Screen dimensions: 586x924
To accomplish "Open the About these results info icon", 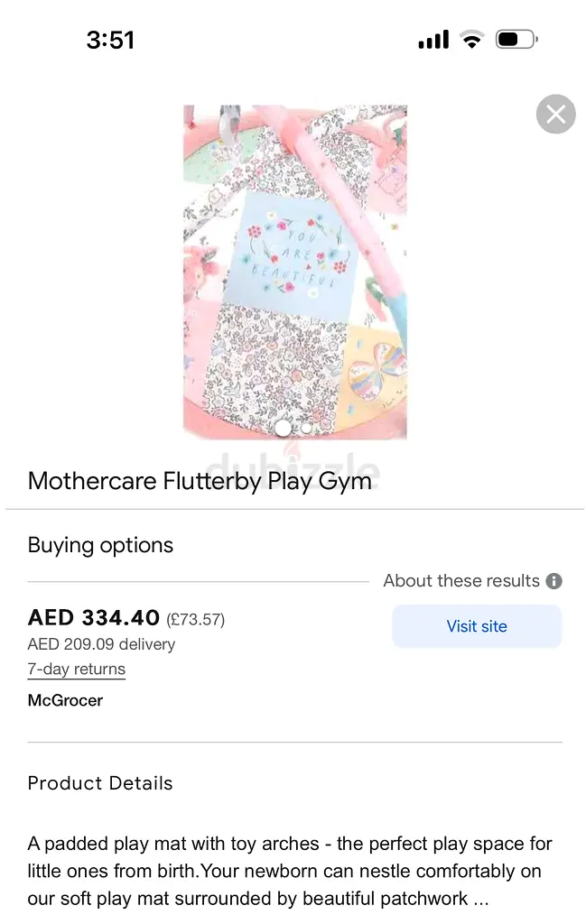I will 553,581.
